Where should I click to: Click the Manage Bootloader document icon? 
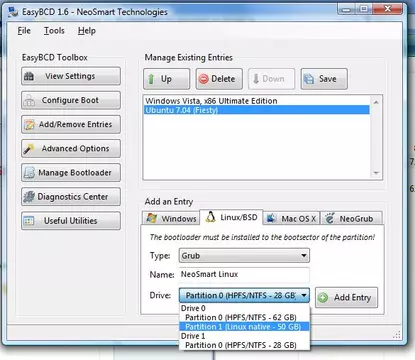[29, 173]
